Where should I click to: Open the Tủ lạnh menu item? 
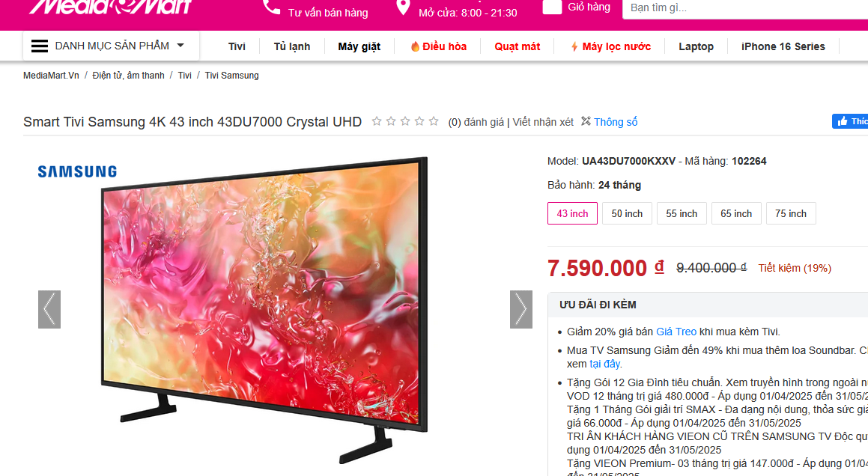[x=292, y=46]
